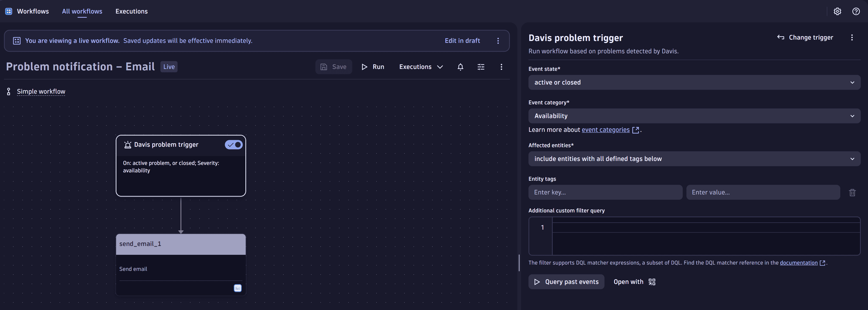Go to All workflows tab
The height and width of the screenshot is (310, 868).
click(82, 11)
